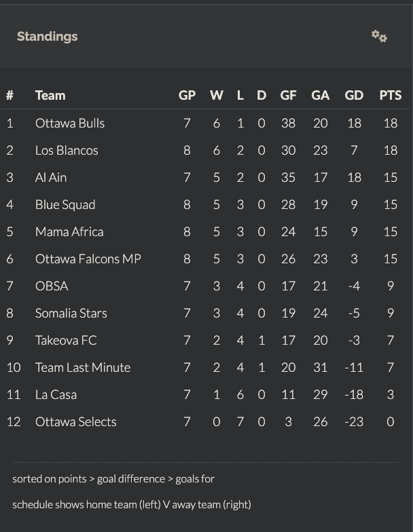Screen dimensions: 413x532
Task: Click the GA column header
Action: pyautogui.click(x=320, y=95)
